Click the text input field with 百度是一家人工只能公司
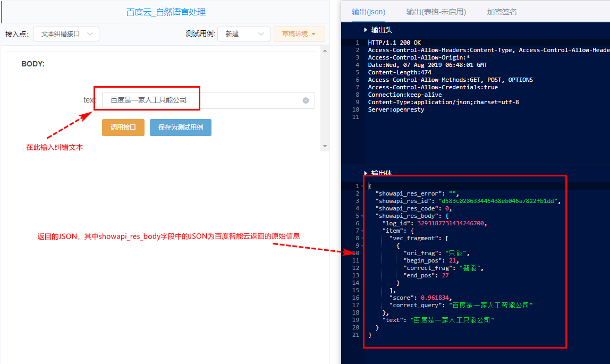Screen dimensions: 610x364 pyautogui.click(x=208, y=100)
